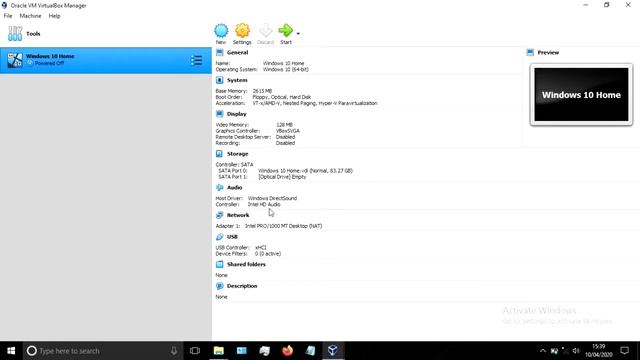This screenshot has width=640, height=360.
Task: Open the Machine menu
Action: pos(30,16)
